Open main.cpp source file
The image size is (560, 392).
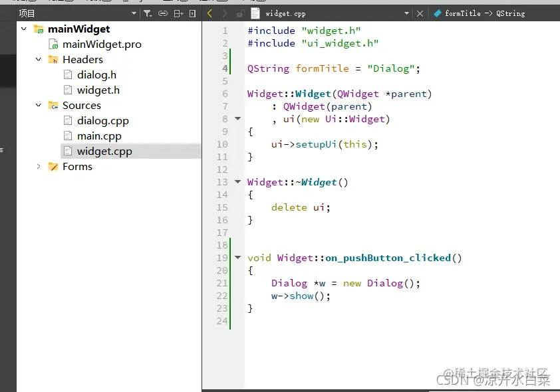99,136
